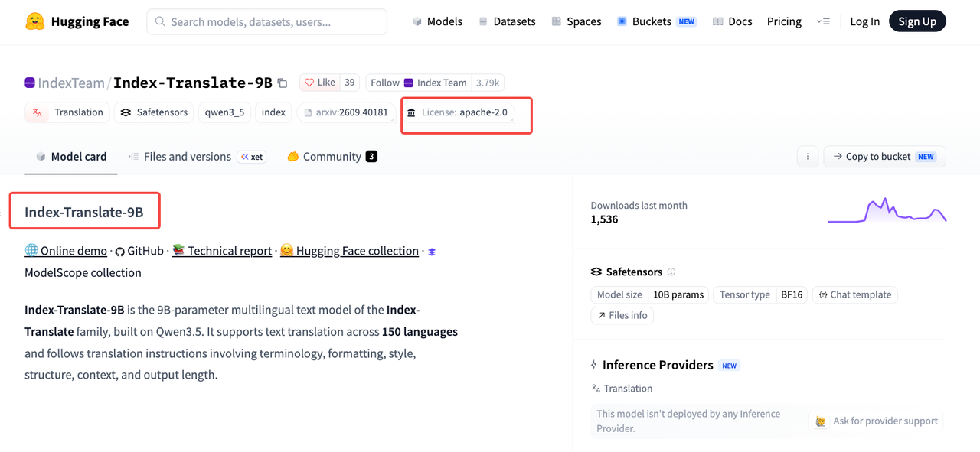Screen dimensions: 980x452
Task: Click the Translation tag icon
Action: point(38,112)
